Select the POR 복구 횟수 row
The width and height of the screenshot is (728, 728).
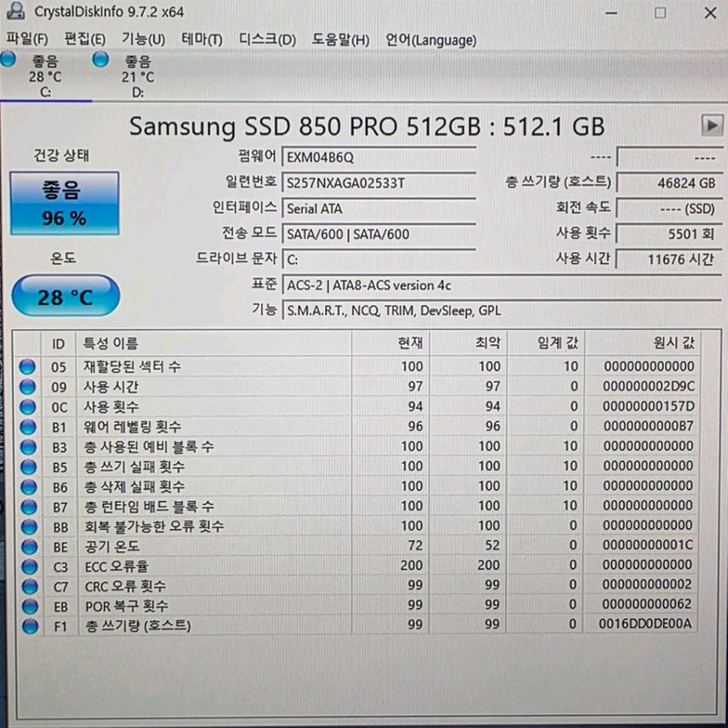[x=357, y=607]
